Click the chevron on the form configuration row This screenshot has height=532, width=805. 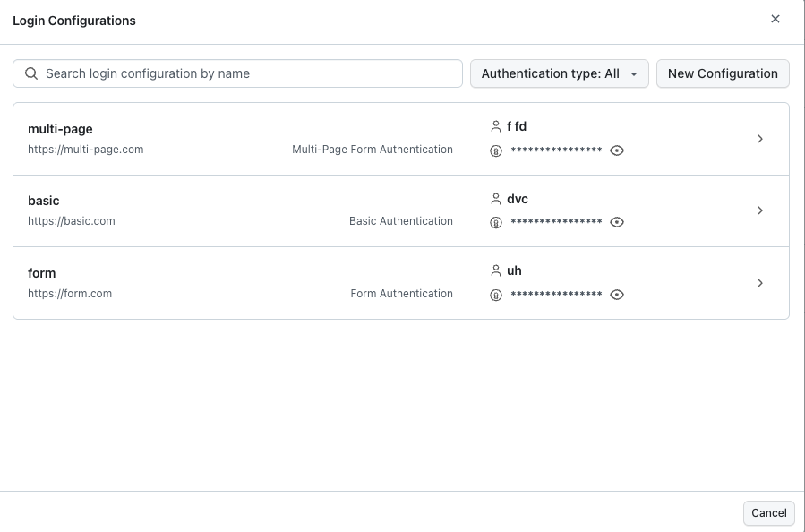click(x=760, y=282)
